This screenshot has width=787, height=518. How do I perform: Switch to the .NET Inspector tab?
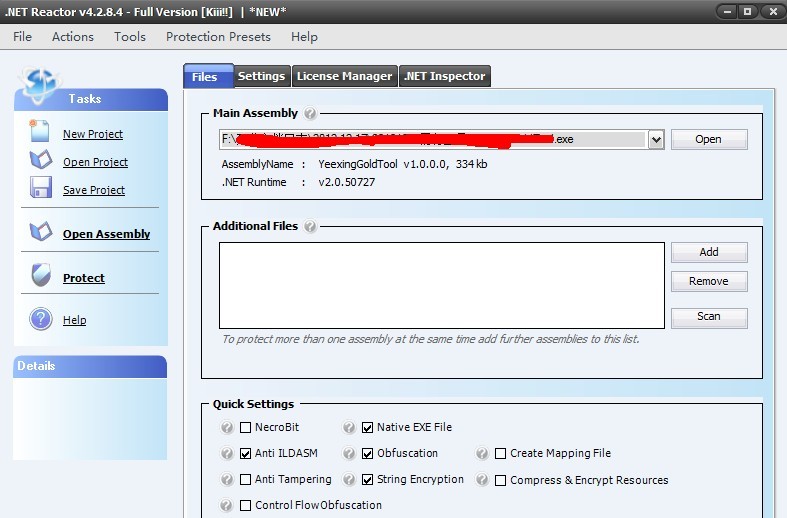pos(445,76)
